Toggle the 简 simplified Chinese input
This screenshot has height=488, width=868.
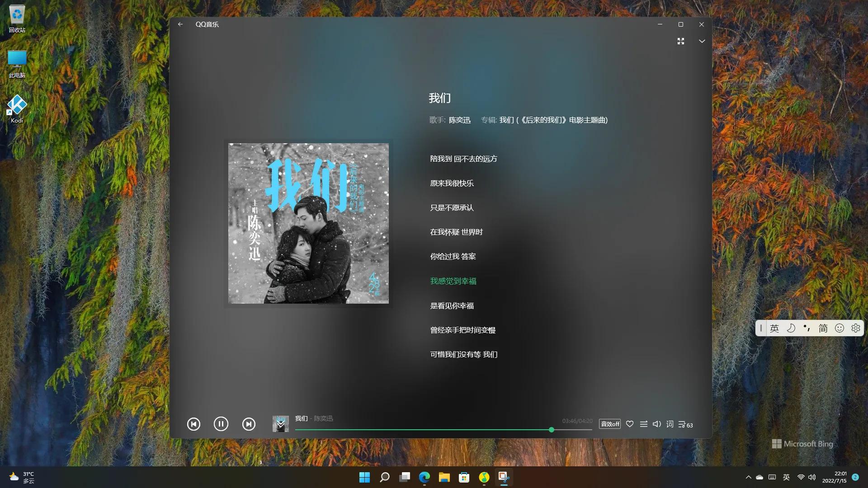(823, 328)
